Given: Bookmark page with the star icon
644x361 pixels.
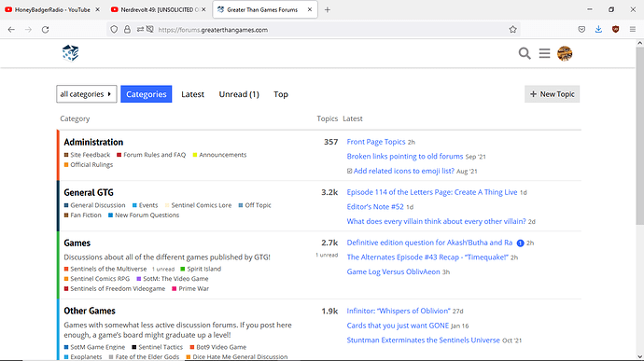Looking at the screenshot, I should [512, 29].
